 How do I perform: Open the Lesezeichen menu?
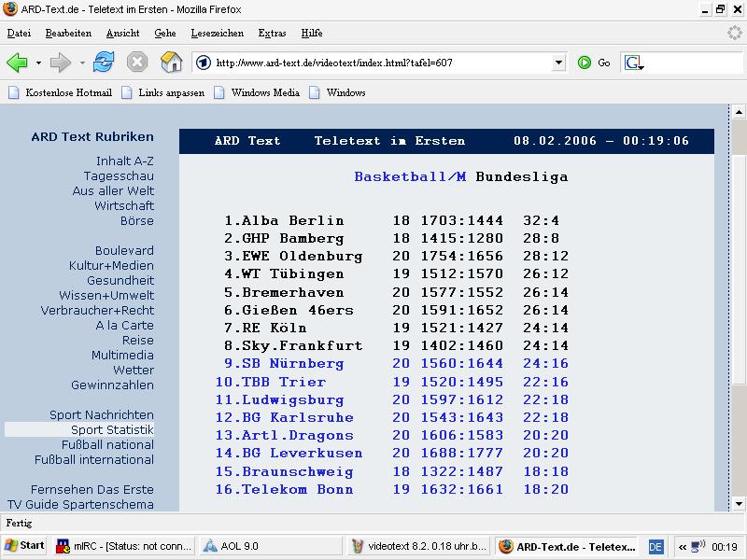click(x=218, y=33)
